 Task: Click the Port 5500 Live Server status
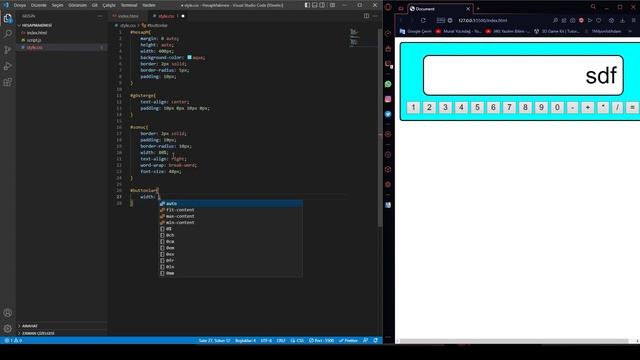click(x=322, y=340)
